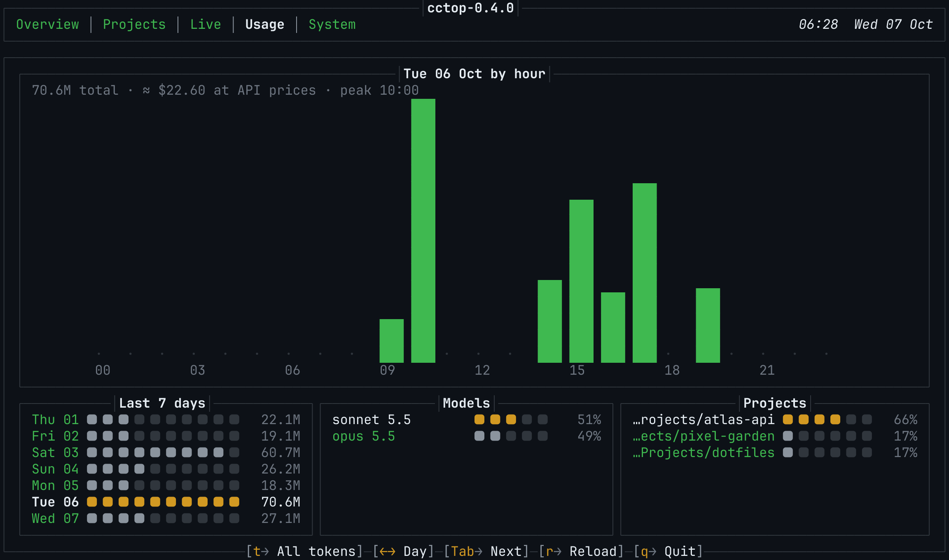This screenshot has height=560, width=949.
Task: Click the tallest bar at 10:00
Action: (x=423, y=231)
